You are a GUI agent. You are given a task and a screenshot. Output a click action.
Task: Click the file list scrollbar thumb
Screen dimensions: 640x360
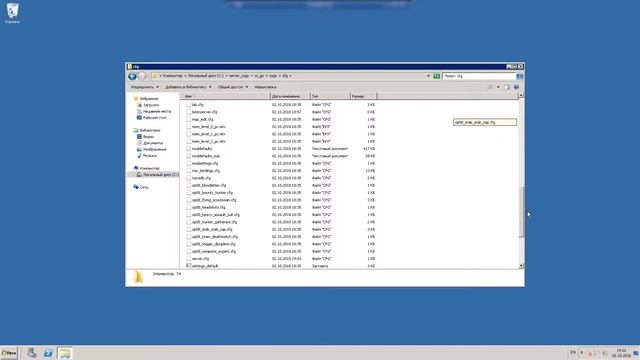(521, 211)
